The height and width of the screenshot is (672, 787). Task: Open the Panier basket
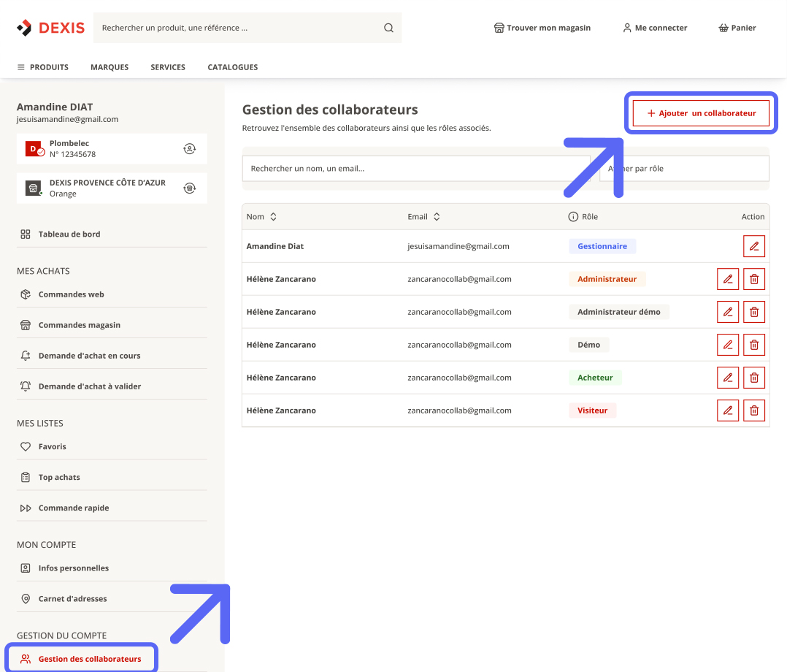coord(737,28)
